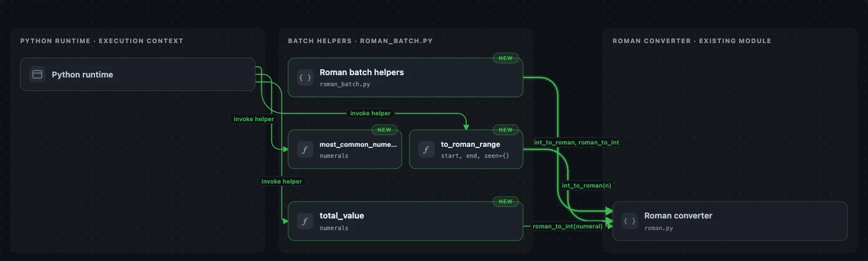Click the NEW badge on to_roman_range node

point(506,130)
